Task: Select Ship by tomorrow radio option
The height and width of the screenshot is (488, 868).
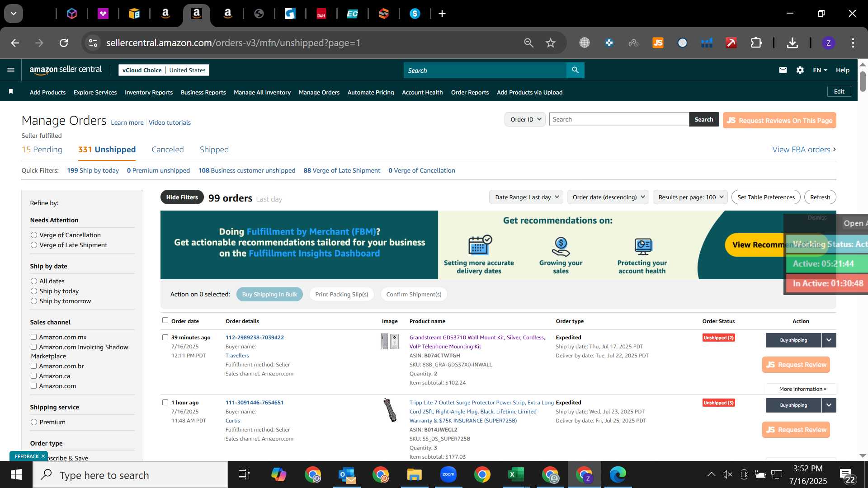Action: pos(34,301)
